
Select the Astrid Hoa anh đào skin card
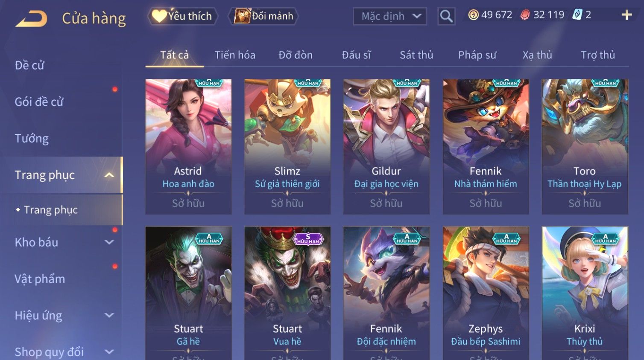tap(188, 146)
